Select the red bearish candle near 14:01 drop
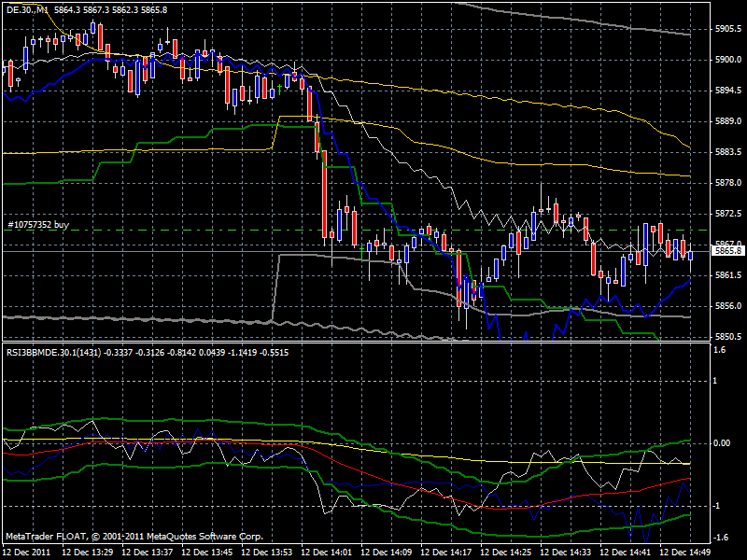Screen dimensions: 747x560 tap(325, 187)
